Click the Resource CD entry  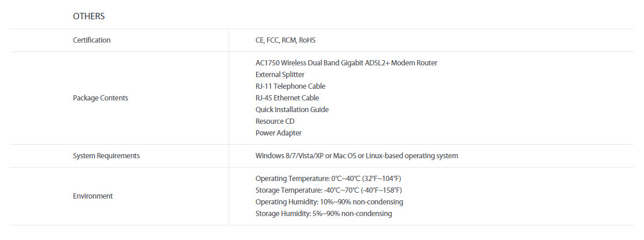(x=275, y=121)
